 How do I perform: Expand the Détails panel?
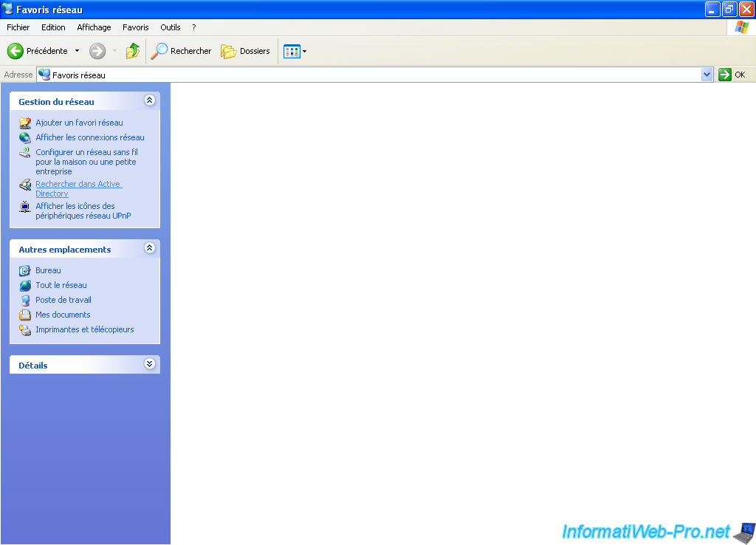pos(150,364)
